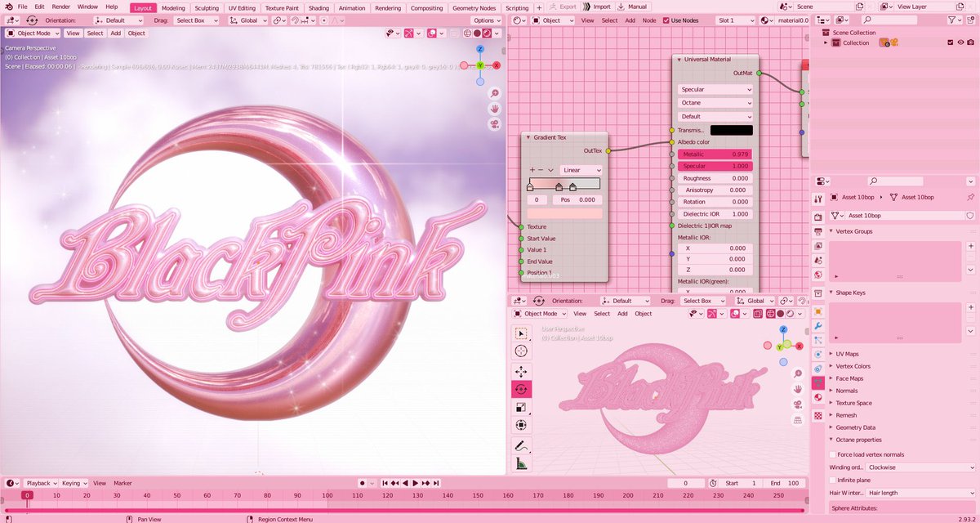The height and width of the screenshot is (523, 980).
Task: Open Drag Select Box dropdown top bar
Action: point(198,20)
